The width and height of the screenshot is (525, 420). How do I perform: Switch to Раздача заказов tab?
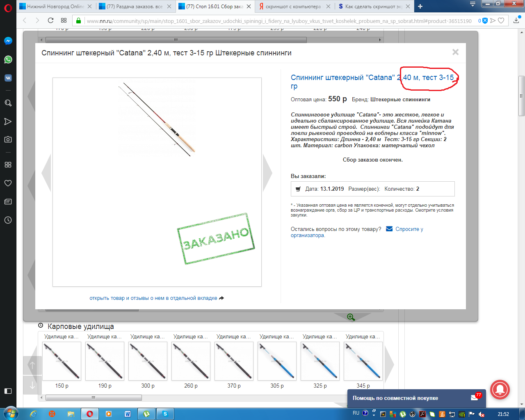pos(135,7)
